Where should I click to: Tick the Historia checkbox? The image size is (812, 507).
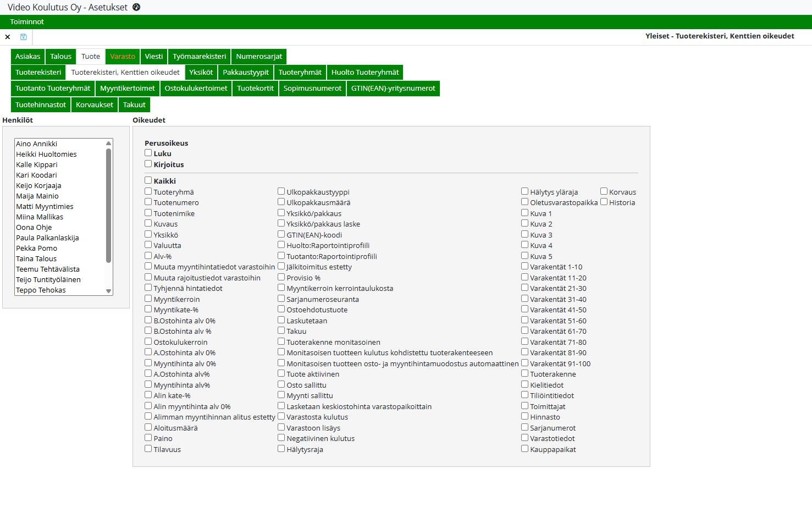pos(604,202)
